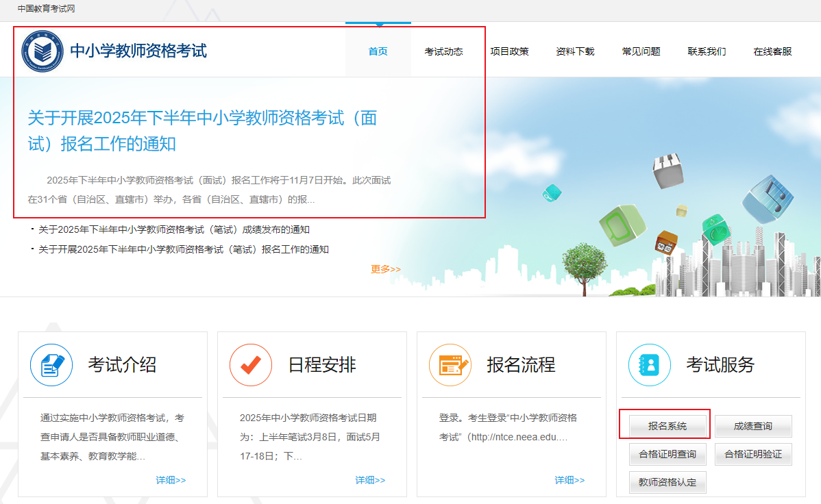The image size is (821, 504).
Task: Click the NTCE site logo emblem
Action: [42, 51]
